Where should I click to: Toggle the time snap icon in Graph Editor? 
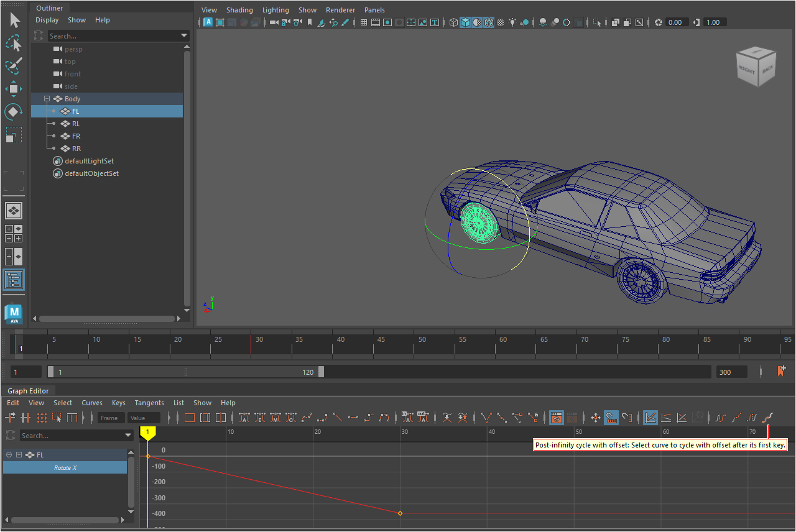pos(611,418)
